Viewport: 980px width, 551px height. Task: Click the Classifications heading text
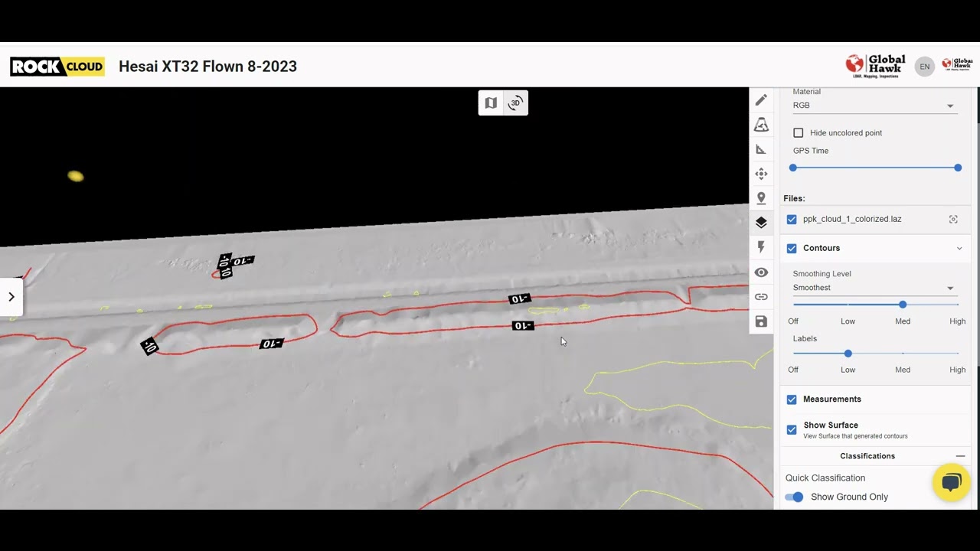867,456
